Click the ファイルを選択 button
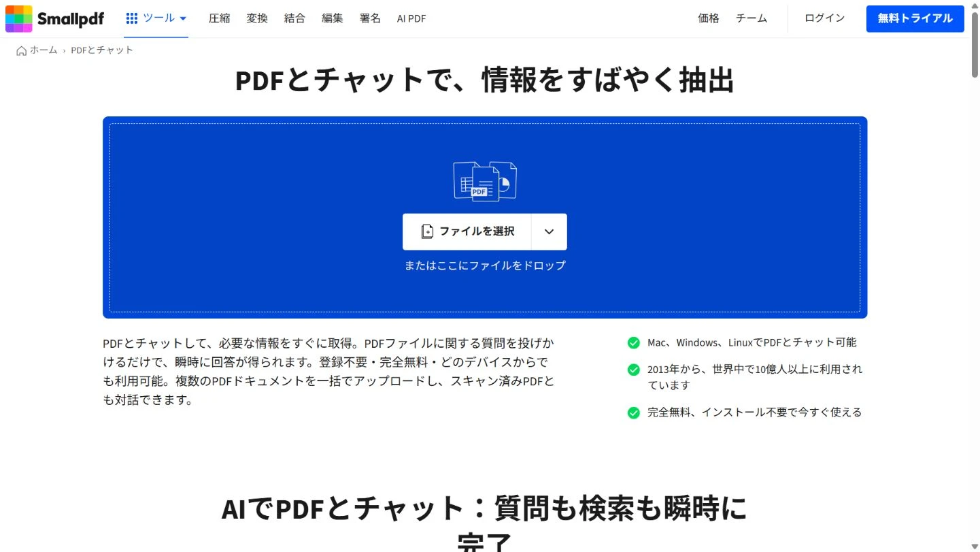Viewport: 980px width, 552px height. [x=467, y=231]
